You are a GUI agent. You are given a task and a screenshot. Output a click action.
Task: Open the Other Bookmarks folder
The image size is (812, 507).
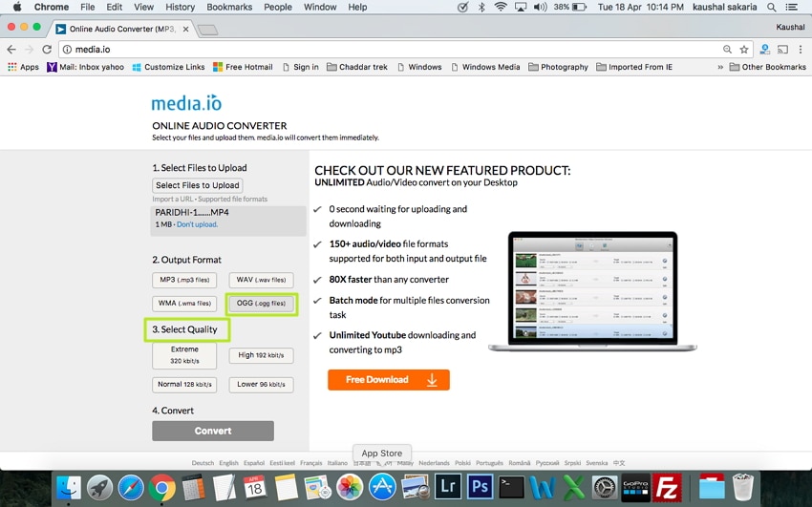pyautogui.click(x=767, y=67)
